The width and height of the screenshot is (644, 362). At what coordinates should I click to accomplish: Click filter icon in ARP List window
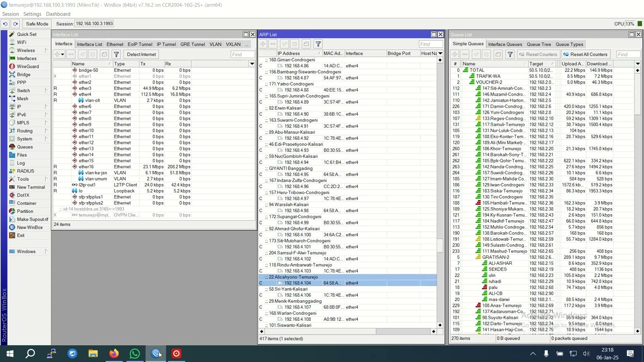coord(318,44)
